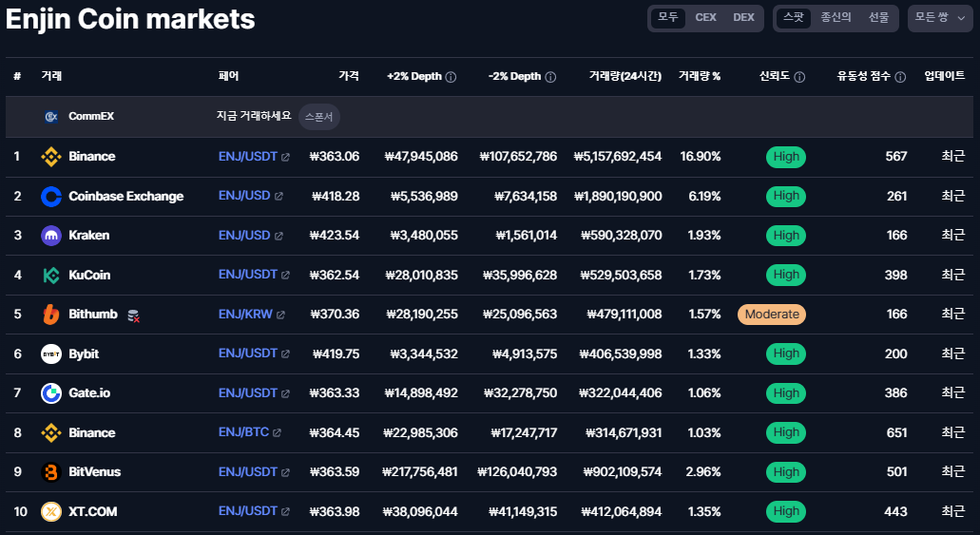Click the info icon beside 신뢰도 header

pos(799,77)
